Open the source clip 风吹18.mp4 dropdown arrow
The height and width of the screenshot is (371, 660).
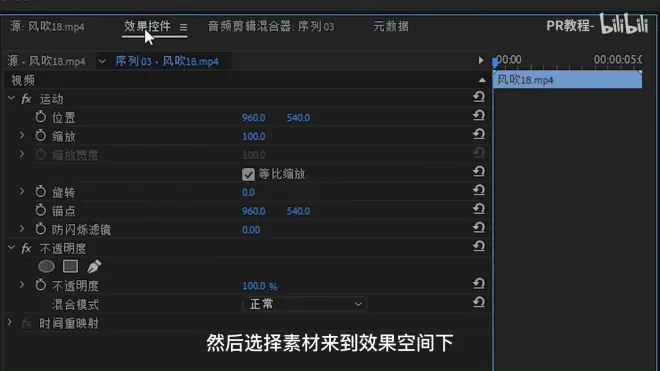(101, 61)
